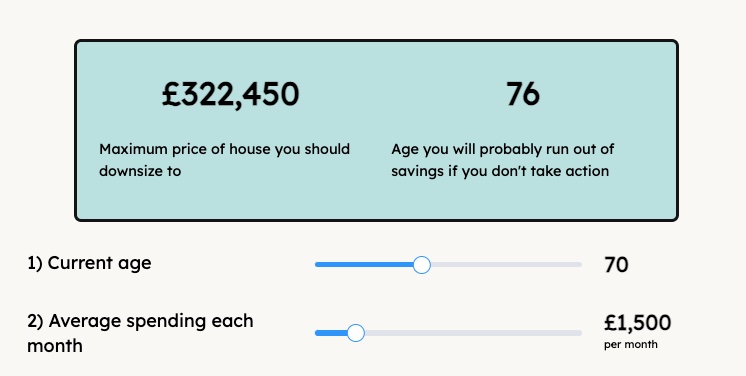The image size is (746, 376).
Task: Click the Current age slider handle
Action: click(422, 265)
